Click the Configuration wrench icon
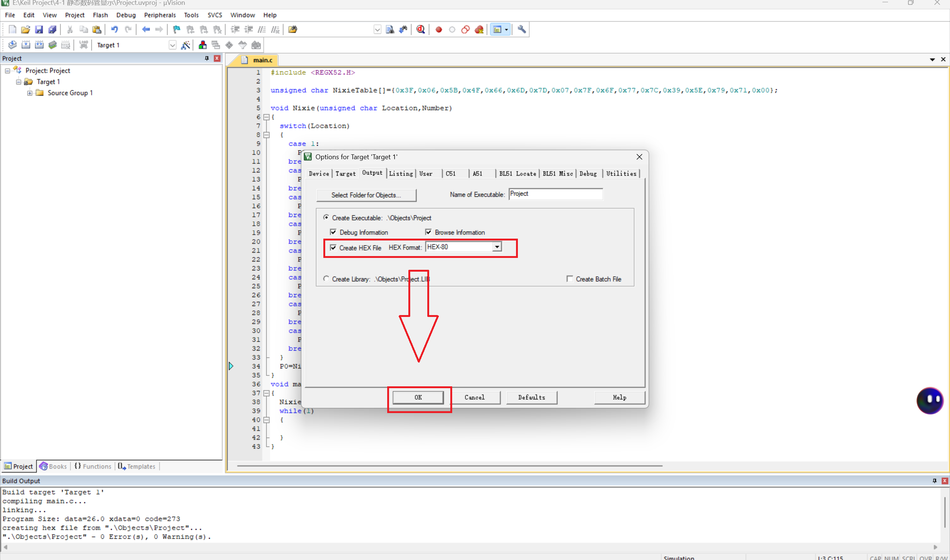The width and height of the screenshot is (950, 560). point(522,29)
